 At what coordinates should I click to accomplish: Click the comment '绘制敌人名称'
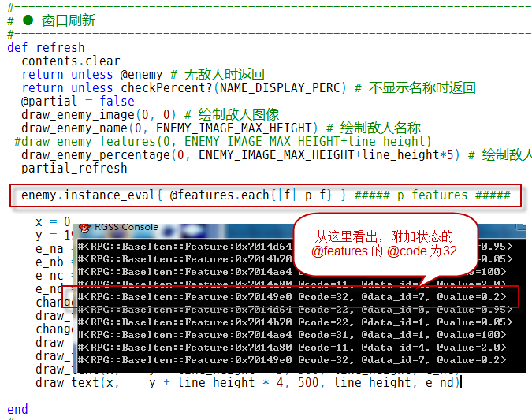tap(381, 128)
